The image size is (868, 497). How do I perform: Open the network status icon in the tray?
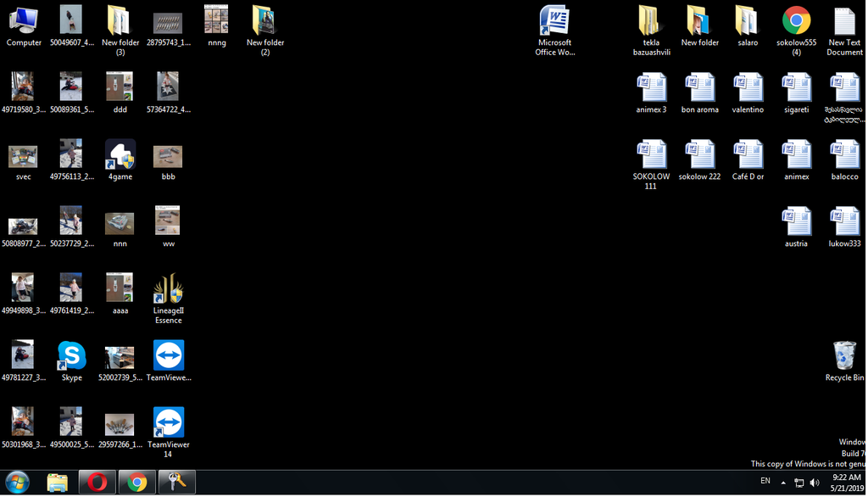pos(798,483)
